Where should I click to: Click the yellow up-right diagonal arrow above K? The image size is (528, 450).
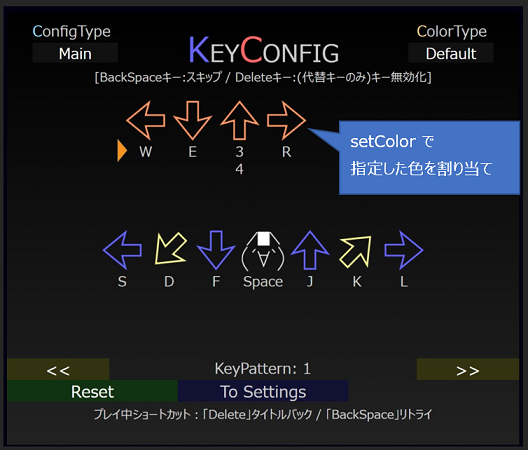[357, 251]
